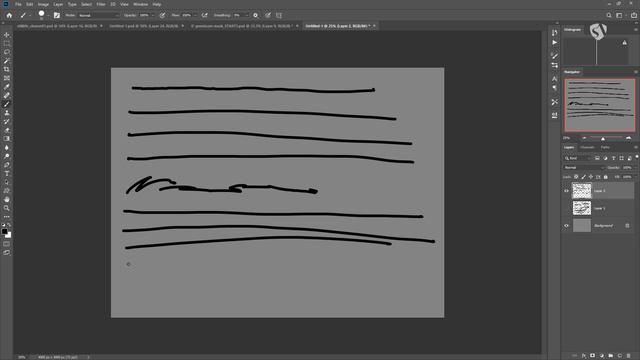This screenshot has height=360, width=640.
Task: Open the workspace switcher dropdown
Action: [x=620, y=15]
